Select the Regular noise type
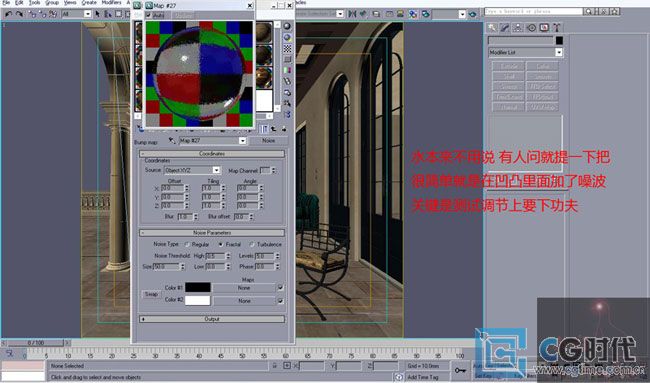Image resolution: width=650 pixels, height=383 pixels. coord(187,245)
